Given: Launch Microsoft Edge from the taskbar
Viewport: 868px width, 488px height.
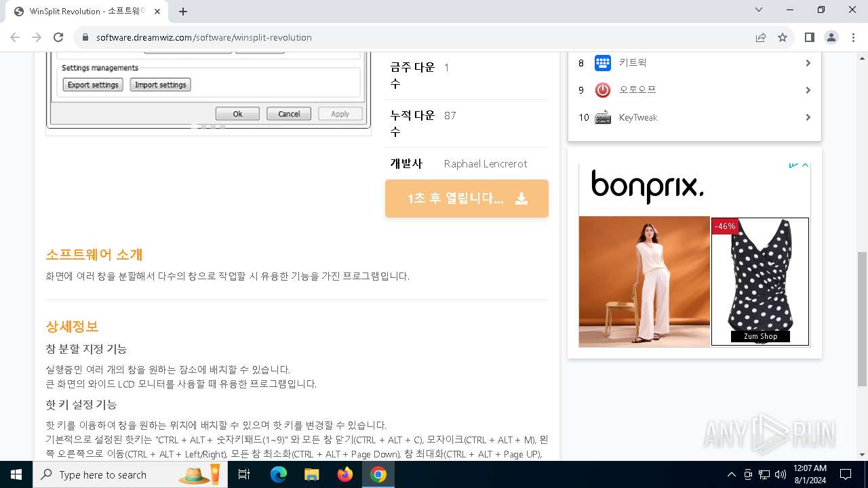Looking at the screenshot, I should tap(279, 474).
